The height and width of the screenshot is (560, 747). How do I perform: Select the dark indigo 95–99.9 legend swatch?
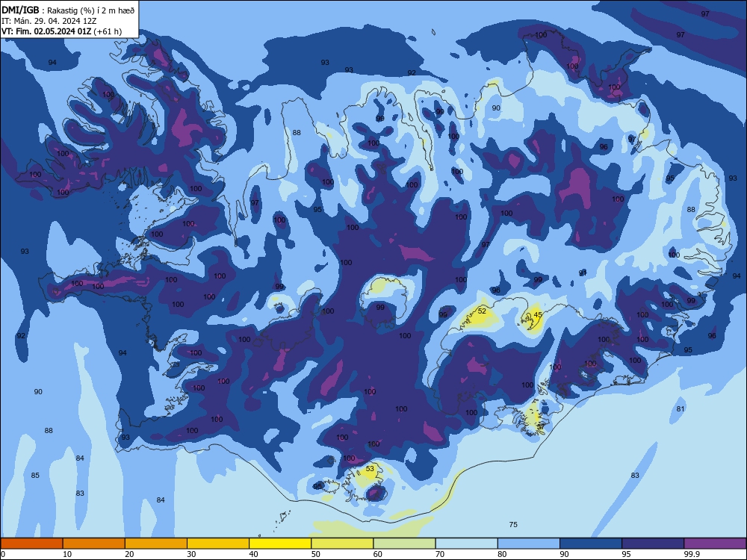[653, 544]
